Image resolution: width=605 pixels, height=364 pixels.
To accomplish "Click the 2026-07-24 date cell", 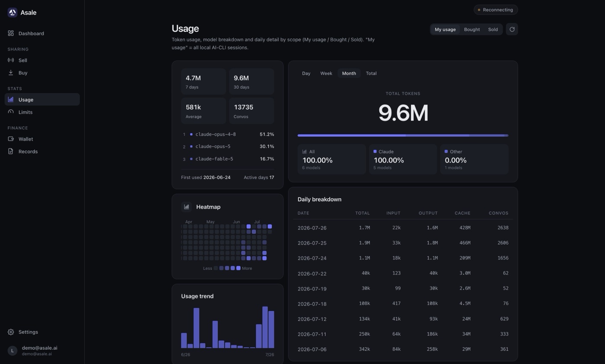I will (x=312, y=258).
